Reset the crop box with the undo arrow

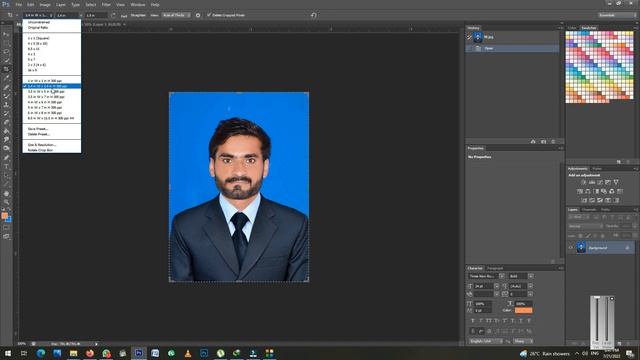[x=313, y=15]
